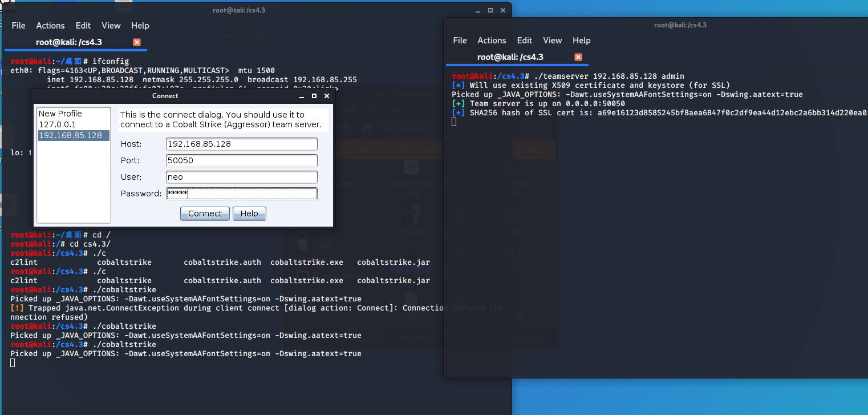Image resolution: width=868 pixels, height=415 pixels.
Task: Click SHA256 hash of SSL cert line
Action: (660, 112)
